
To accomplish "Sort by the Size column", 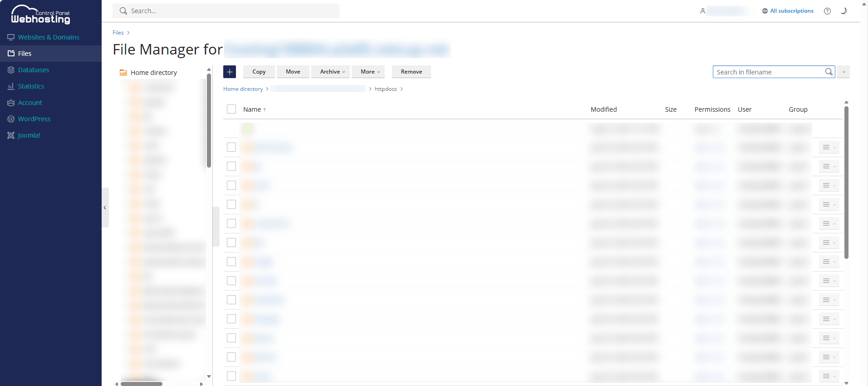I will 671,109.
